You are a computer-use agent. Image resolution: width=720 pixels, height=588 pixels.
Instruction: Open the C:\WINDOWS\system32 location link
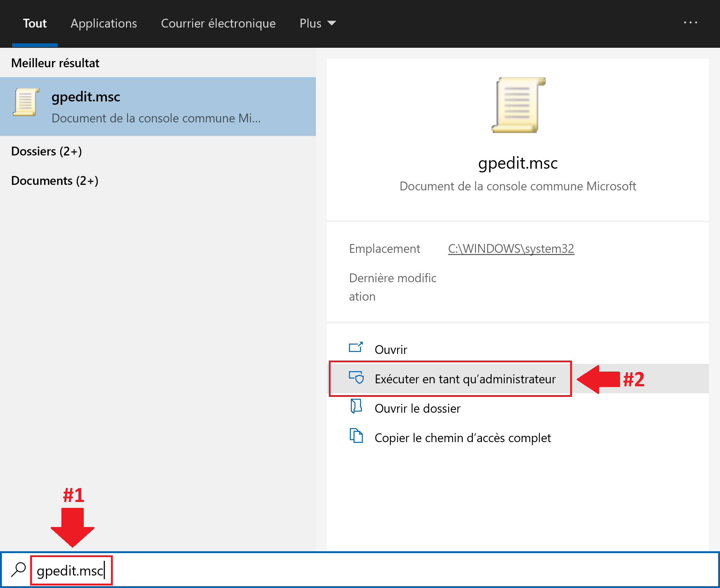[511, 249]
